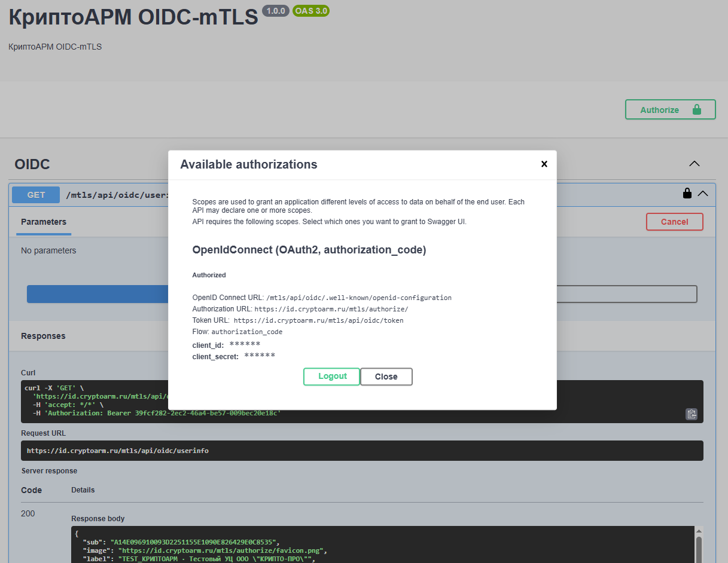Select the Parameters tab heading
The height and width of the screenshot is (563, 728).
(44, 222)
